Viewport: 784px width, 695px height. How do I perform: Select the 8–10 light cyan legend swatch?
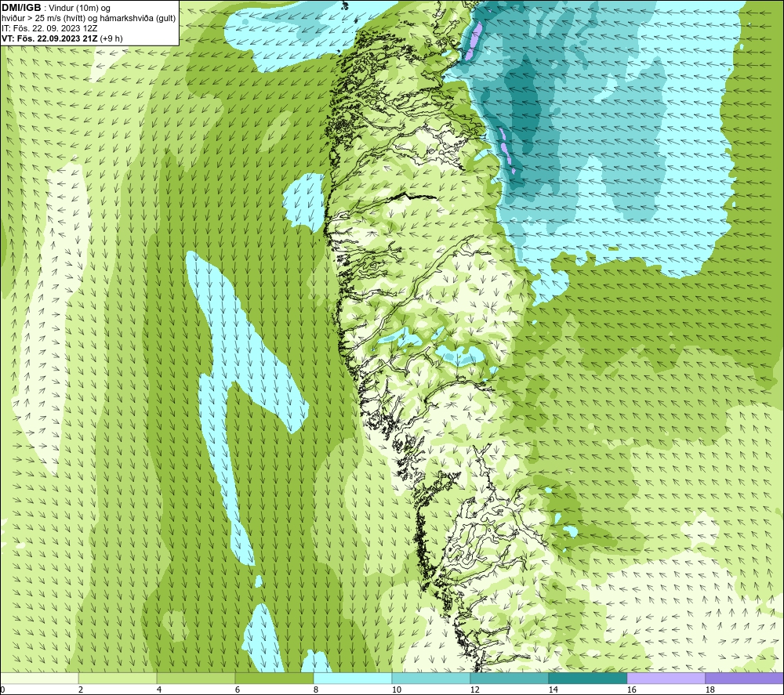(353, 678)
